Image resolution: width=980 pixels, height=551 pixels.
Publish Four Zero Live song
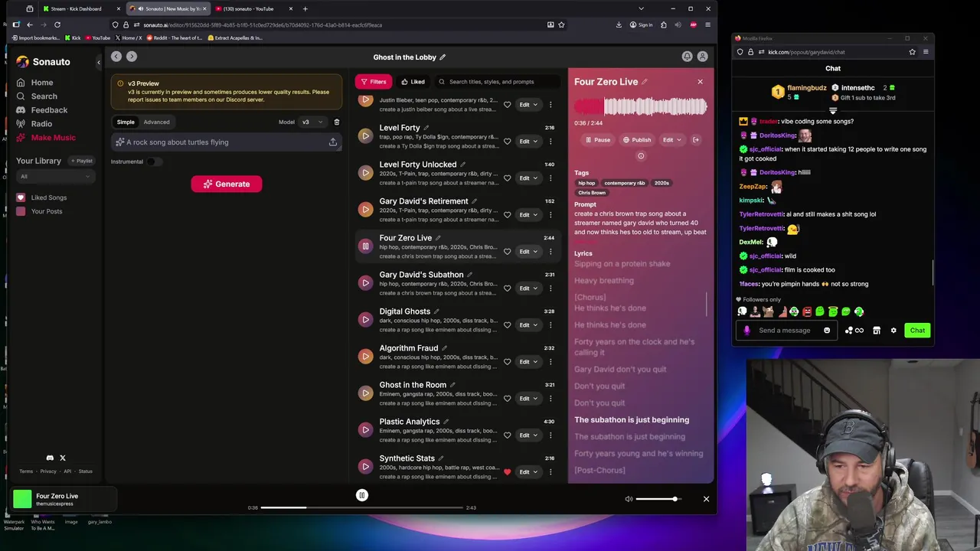click(637, 140)
